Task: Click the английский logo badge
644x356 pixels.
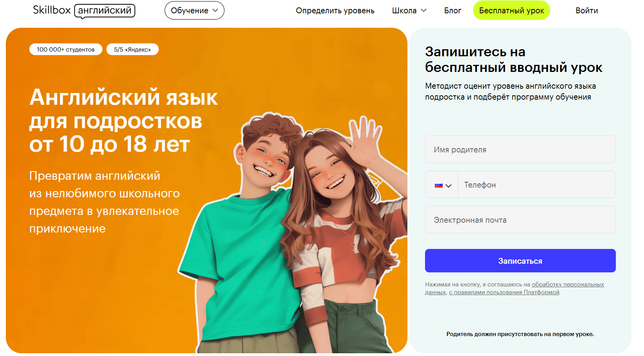Action: 105,11
